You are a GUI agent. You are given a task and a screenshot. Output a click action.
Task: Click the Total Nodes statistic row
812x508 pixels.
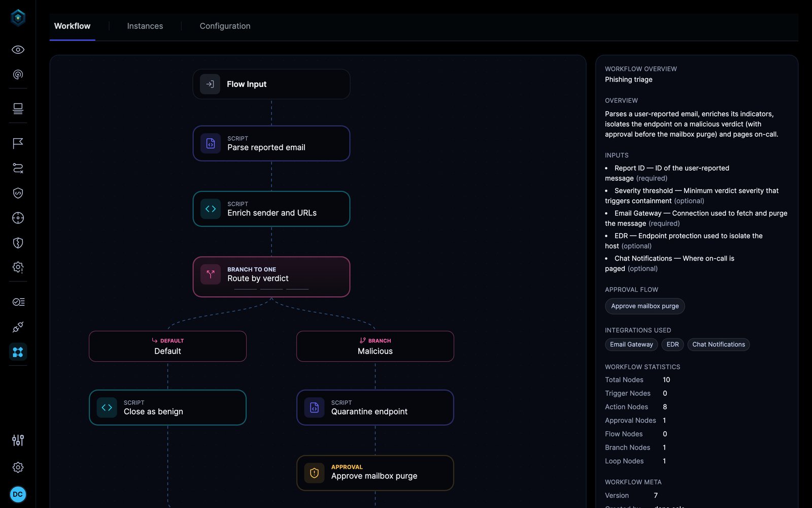pos(638,380)
